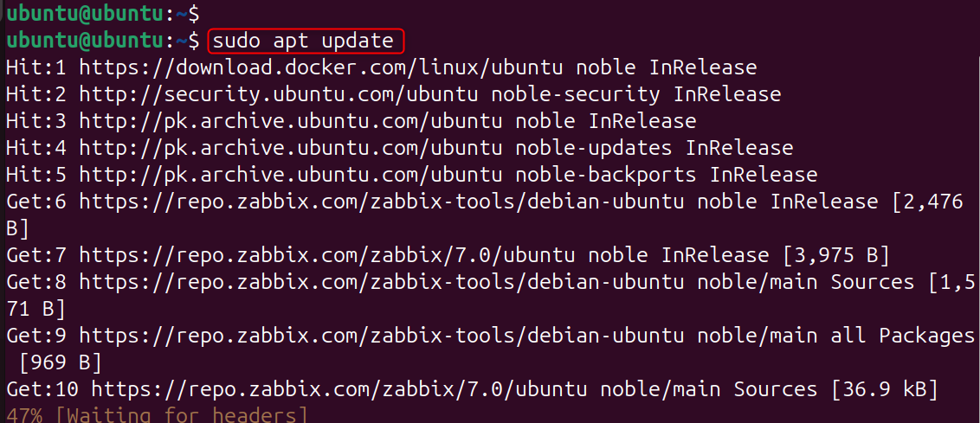Click the noble-backports text
Viewport: 980px width, 423px height.
coord(606,175)
